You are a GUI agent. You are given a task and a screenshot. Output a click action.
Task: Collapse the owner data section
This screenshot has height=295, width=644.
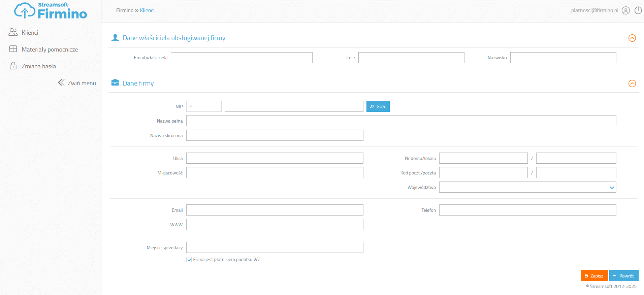[632, 38]
